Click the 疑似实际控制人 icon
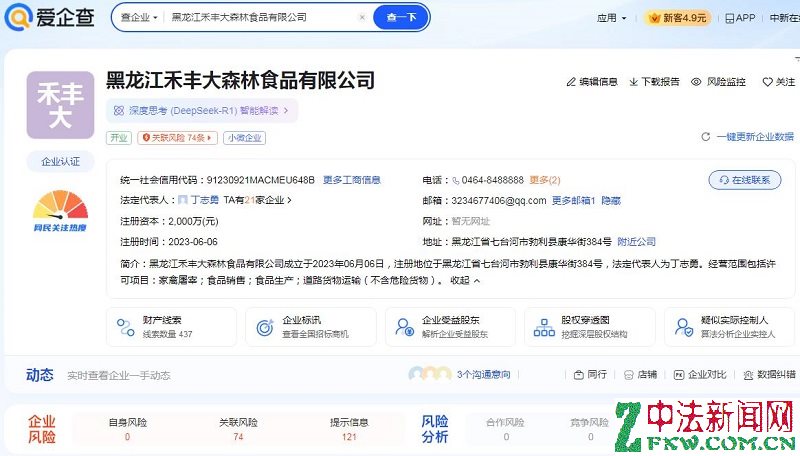The image size is (800, 456). 684,327
